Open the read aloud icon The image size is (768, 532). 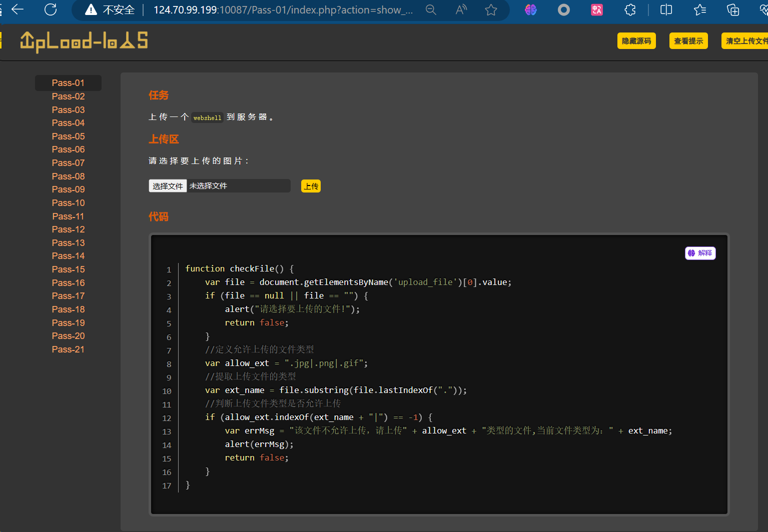pos(461,10)
